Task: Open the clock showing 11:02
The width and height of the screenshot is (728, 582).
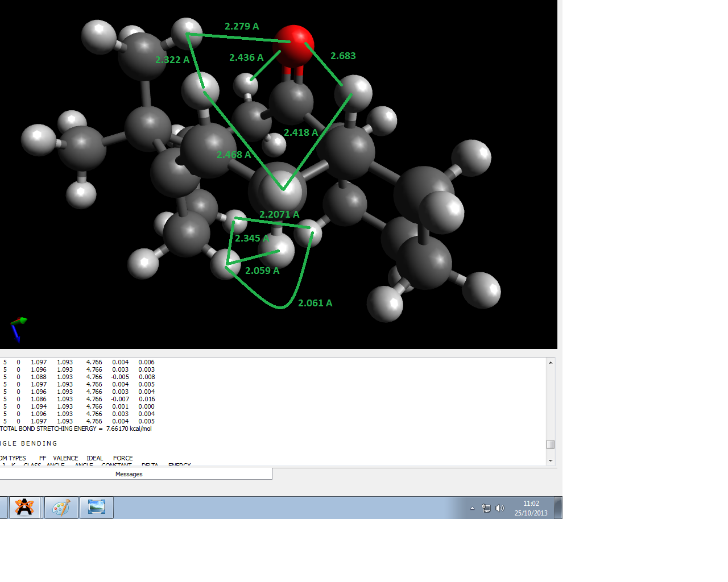Action: click(x=531, y=508)
